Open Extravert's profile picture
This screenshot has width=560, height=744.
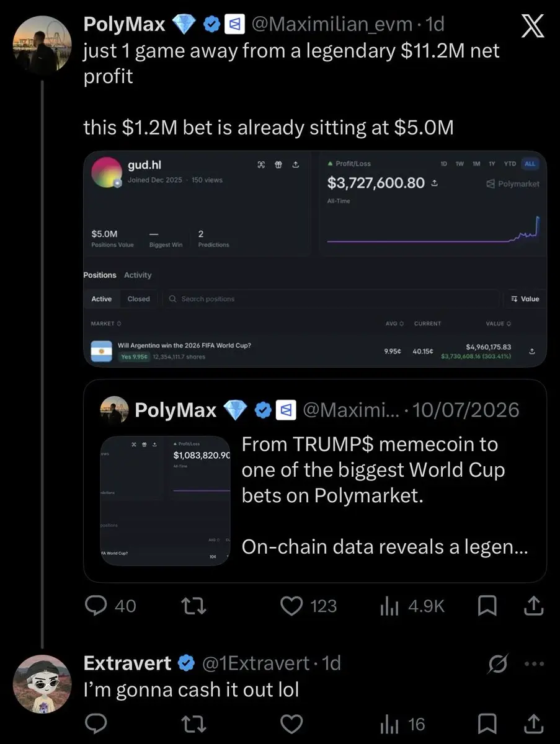pyautogui.click(x=43, y=684)
